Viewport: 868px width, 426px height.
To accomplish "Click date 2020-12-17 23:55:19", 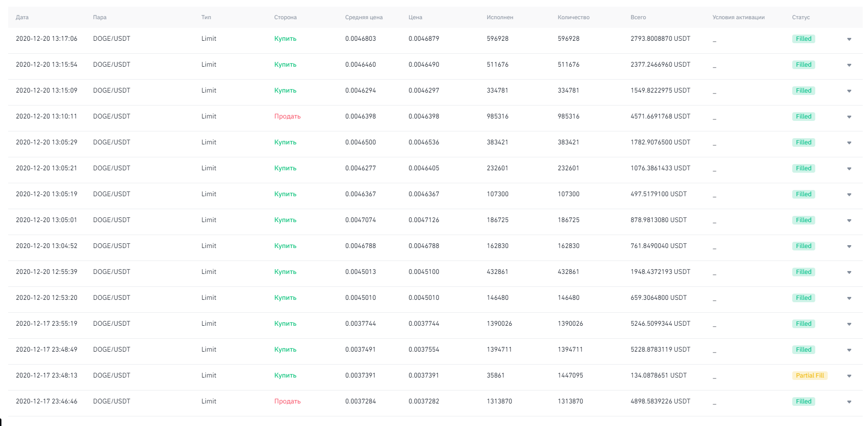I will point(47,324).
